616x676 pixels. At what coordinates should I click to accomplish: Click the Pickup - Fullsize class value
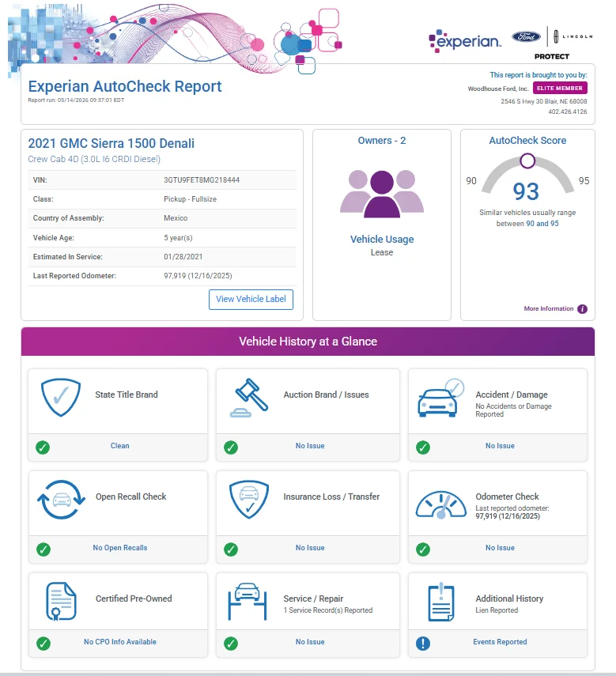click(190, 199)
